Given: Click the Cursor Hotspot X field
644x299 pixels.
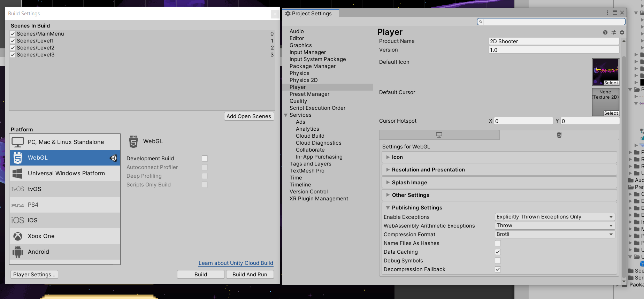Looking at the screenshot, I should [x=523, y=121].
